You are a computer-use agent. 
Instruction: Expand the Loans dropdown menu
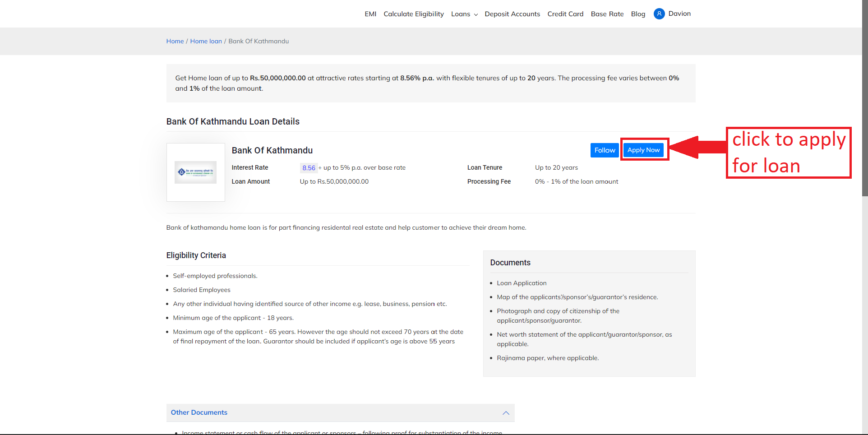(x=464, y=14)
